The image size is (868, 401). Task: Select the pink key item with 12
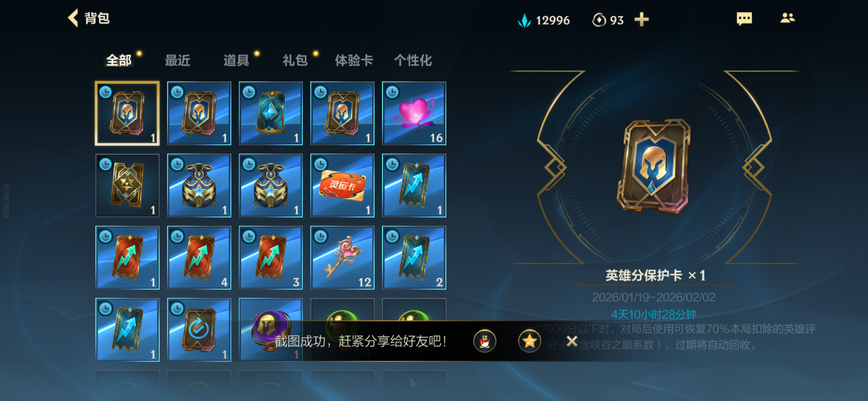(342, 258)
